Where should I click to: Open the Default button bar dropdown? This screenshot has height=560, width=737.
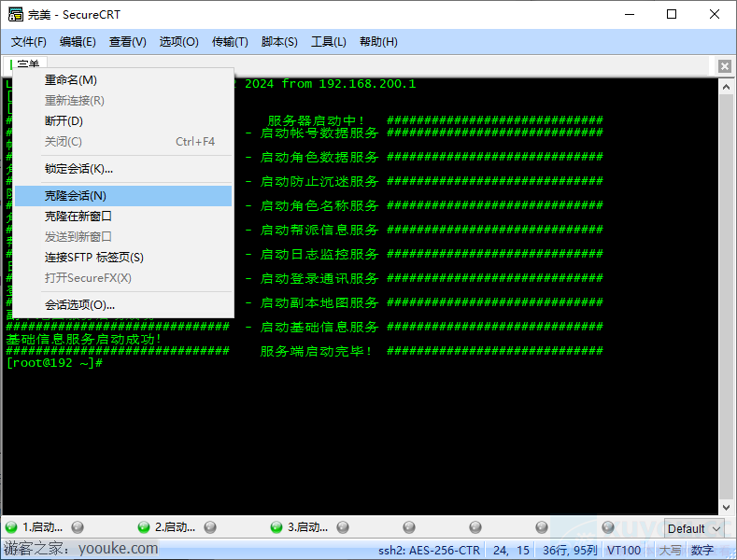coord(694,528)
